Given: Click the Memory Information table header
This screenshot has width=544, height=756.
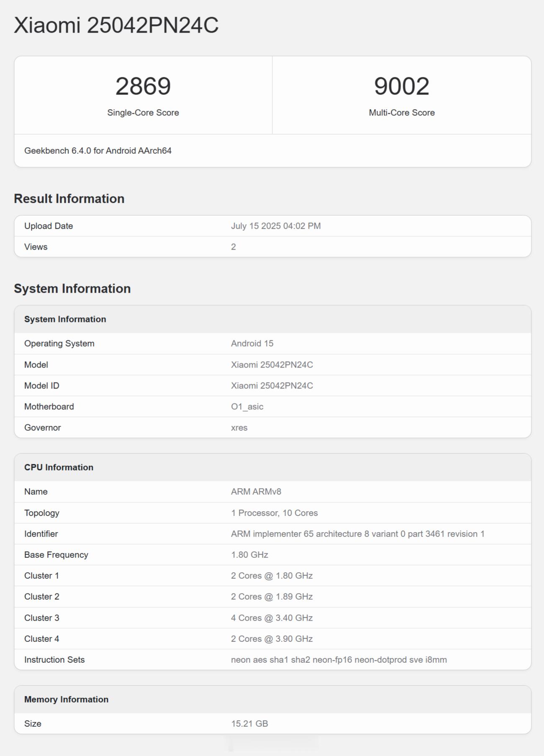Looking at the screenshot, I should pos(66,699).
